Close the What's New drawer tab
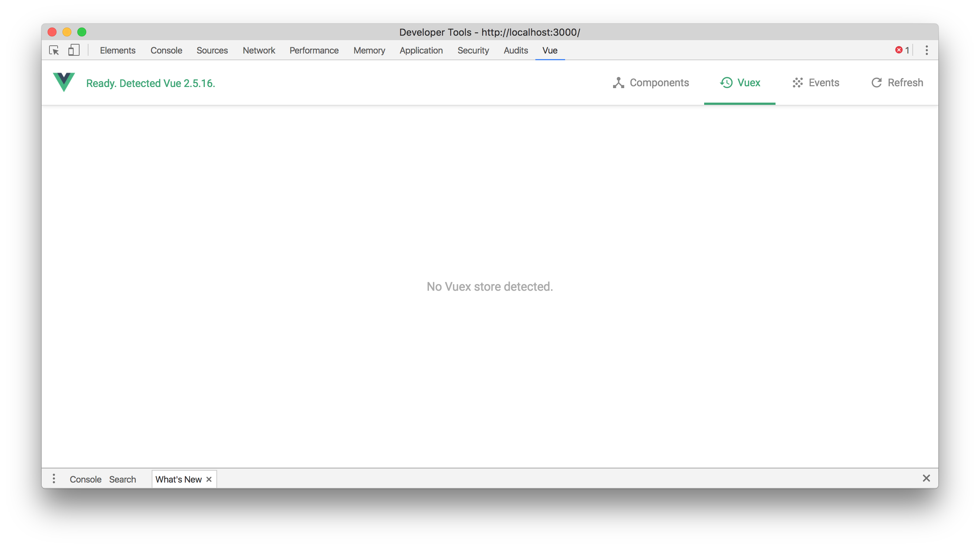Viewport: 980px width, 548px height. [x=209, y=480]
